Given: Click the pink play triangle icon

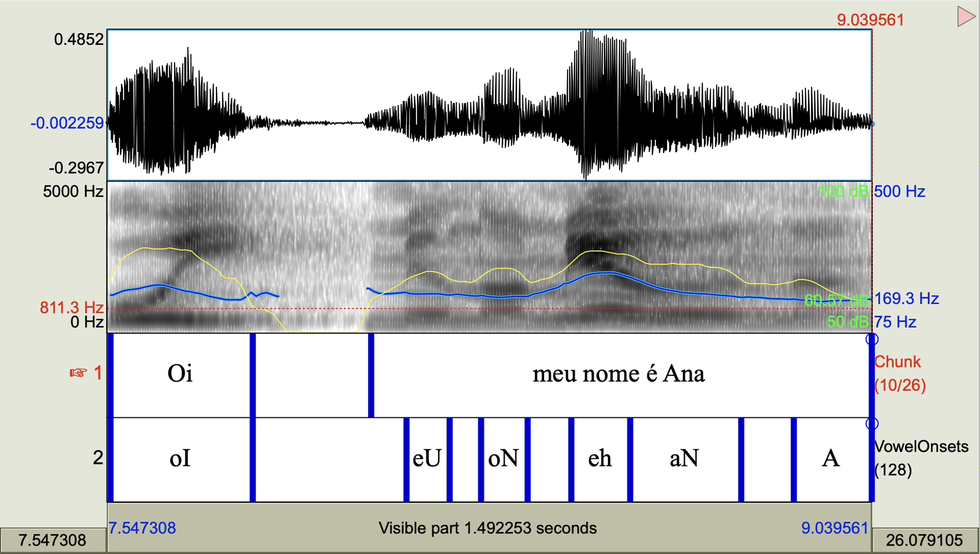Looking at the screenshot, I should point(966,17).
